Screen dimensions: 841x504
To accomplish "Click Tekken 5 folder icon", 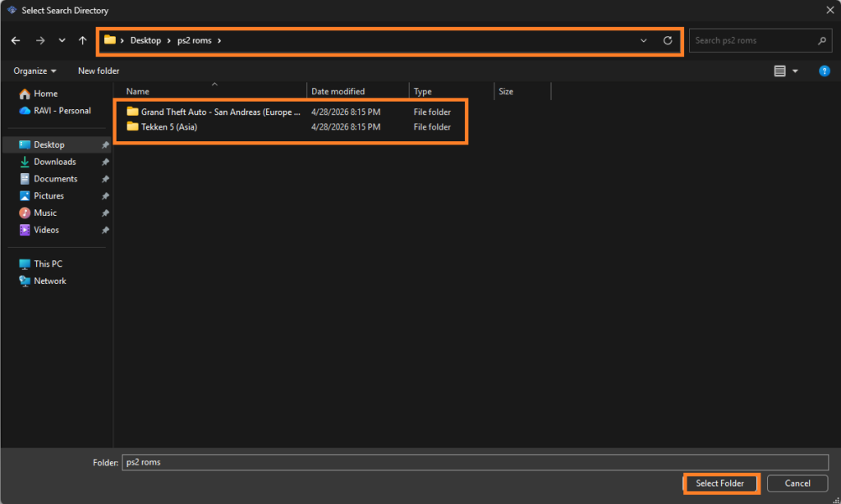I will pyautogui.click(x=132, y=126).
